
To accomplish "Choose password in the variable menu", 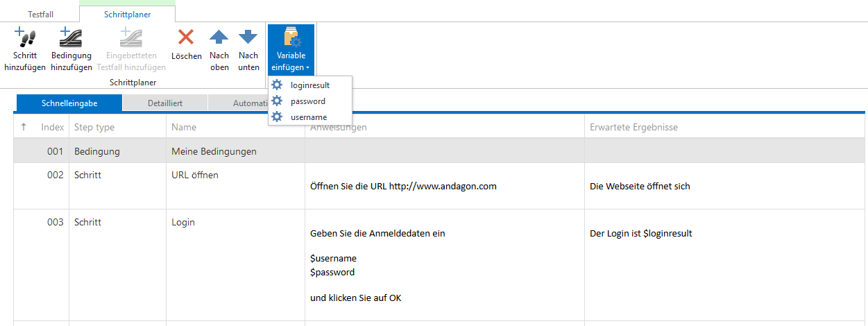I will (308, 101).
